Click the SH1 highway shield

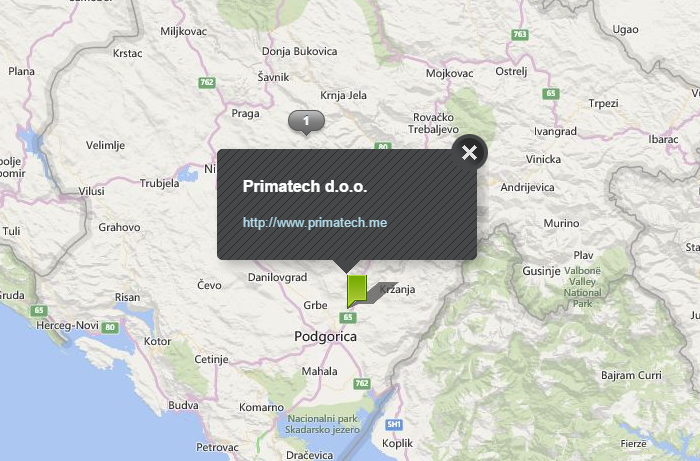click(x=394, y=424)
